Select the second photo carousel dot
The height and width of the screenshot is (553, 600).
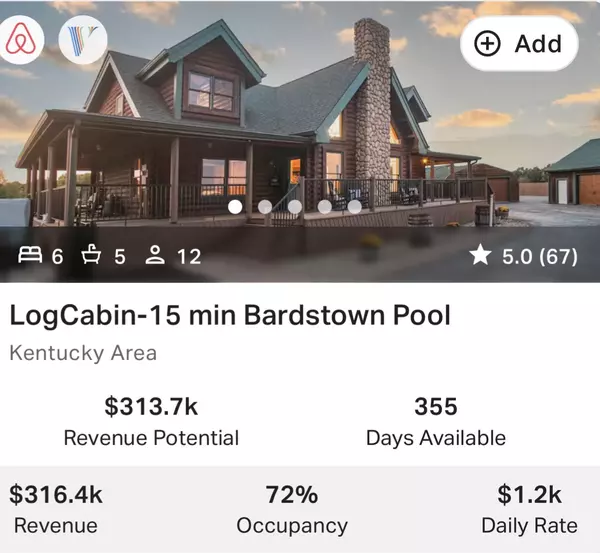coord(265,207)
